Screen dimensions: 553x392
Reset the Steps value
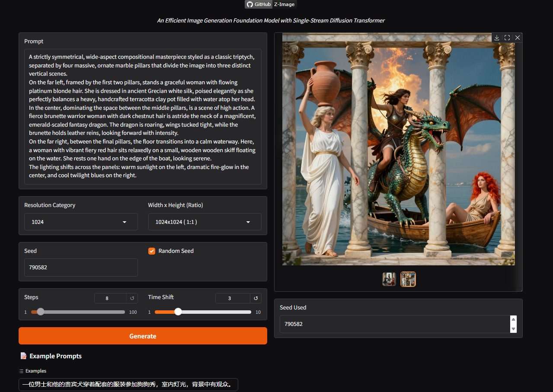pos(132,298)
